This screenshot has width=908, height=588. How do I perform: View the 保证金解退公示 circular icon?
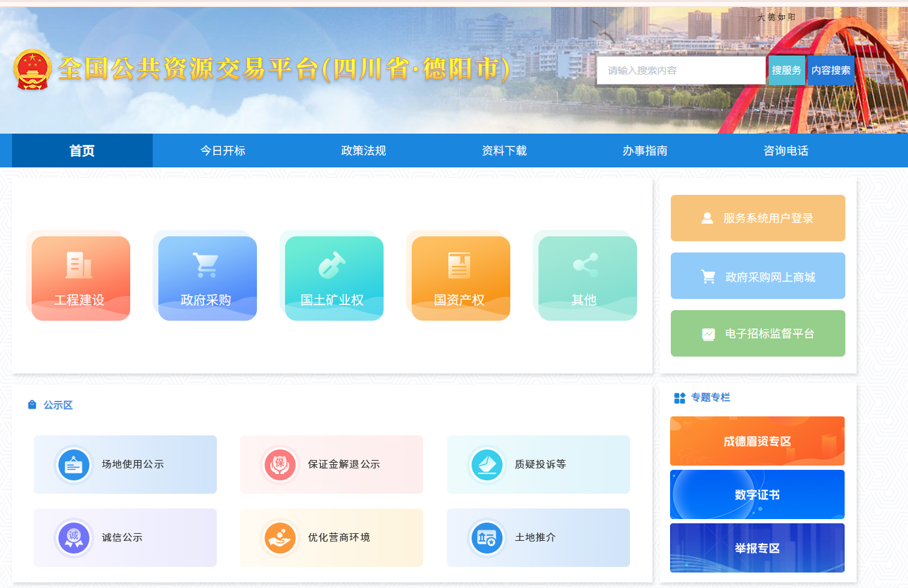click(280, 464)
